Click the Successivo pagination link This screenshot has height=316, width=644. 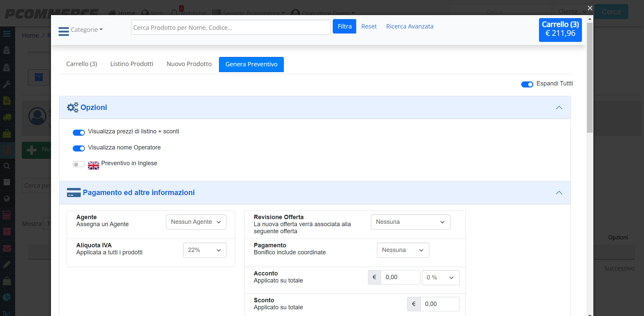pyautogui.click(x=619, y=268)
